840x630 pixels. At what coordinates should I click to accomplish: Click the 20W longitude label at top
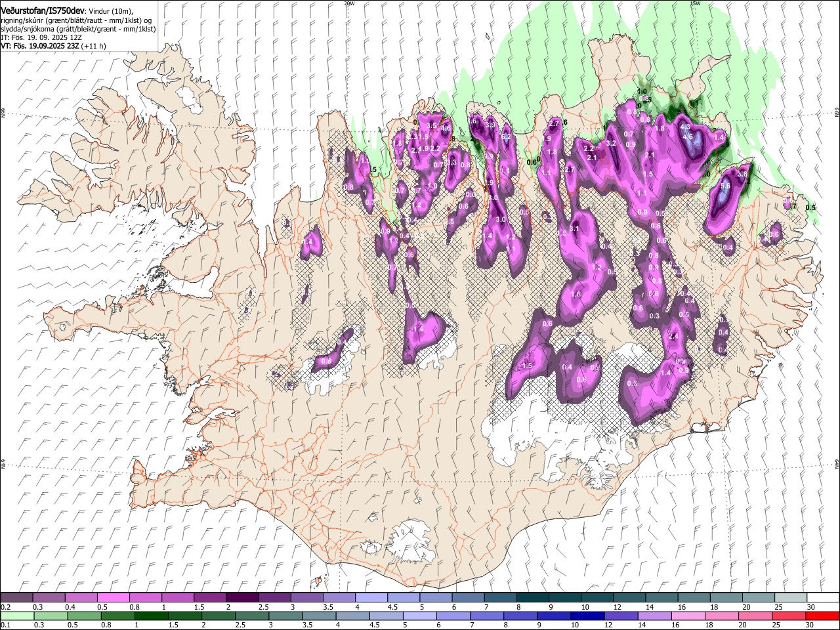349,3
